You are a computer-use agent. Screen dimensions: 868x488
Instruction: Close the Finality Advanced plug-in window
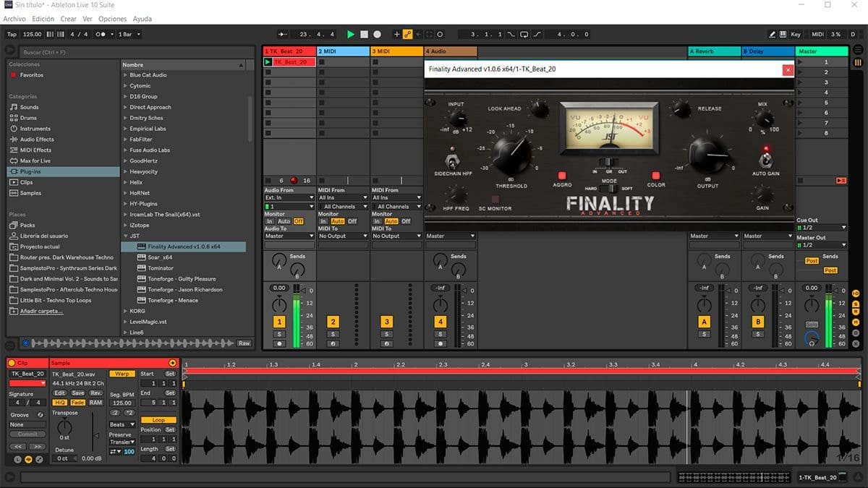[x=788, y=69]
